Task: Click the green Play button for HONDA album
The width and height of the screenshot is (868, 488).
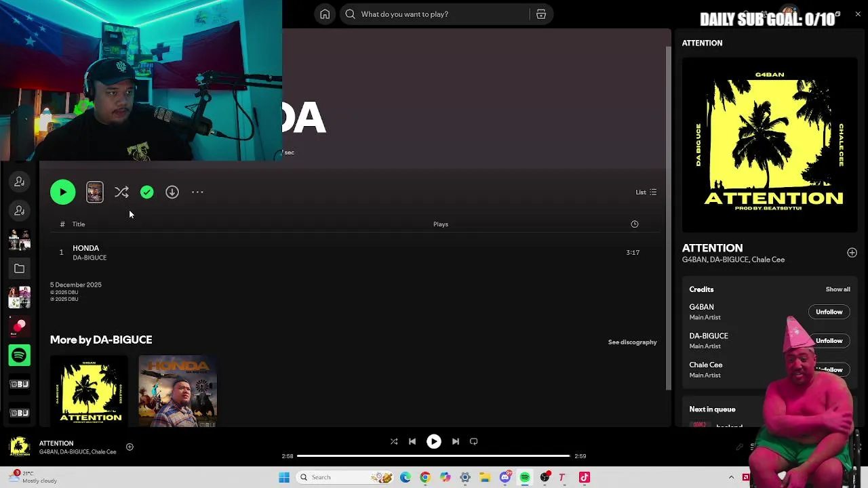Action: 63,192
